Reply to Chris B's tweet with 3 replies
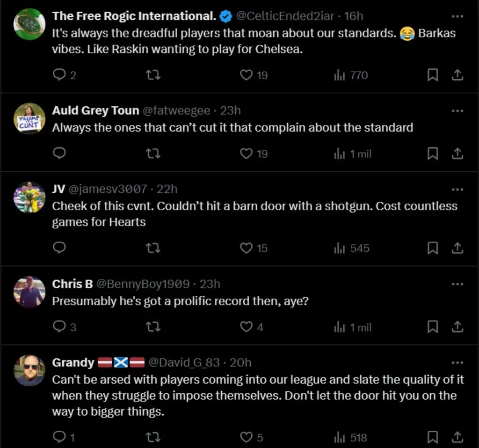This screenshot has width=479, height=448. tap(59, 327)
